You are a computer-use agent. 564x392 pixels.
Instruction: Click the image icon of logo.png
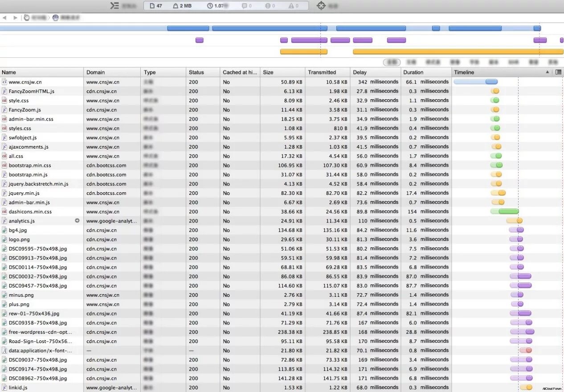4,239
